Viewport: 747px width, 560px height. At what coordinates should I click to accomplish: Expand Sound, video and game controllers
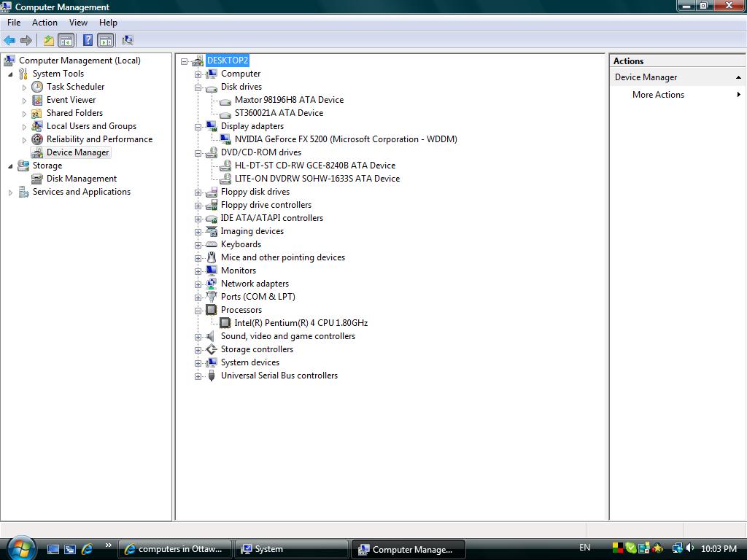(x=198, y=337)
